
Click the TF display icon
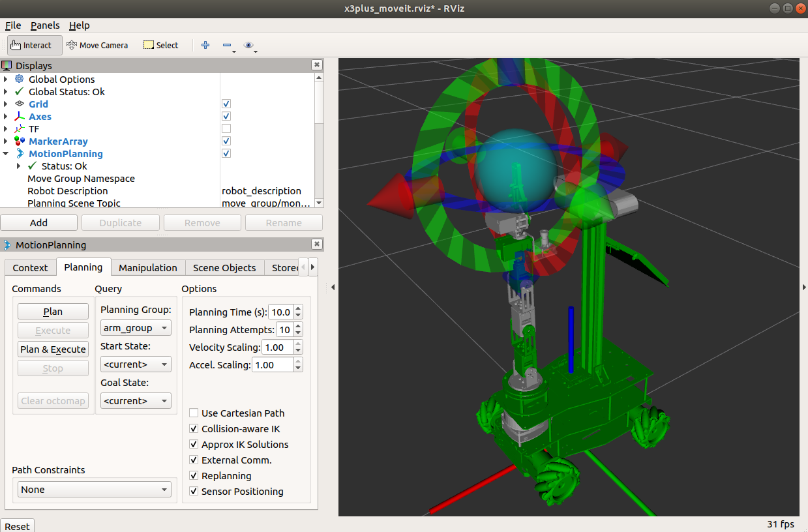(20, 129)
